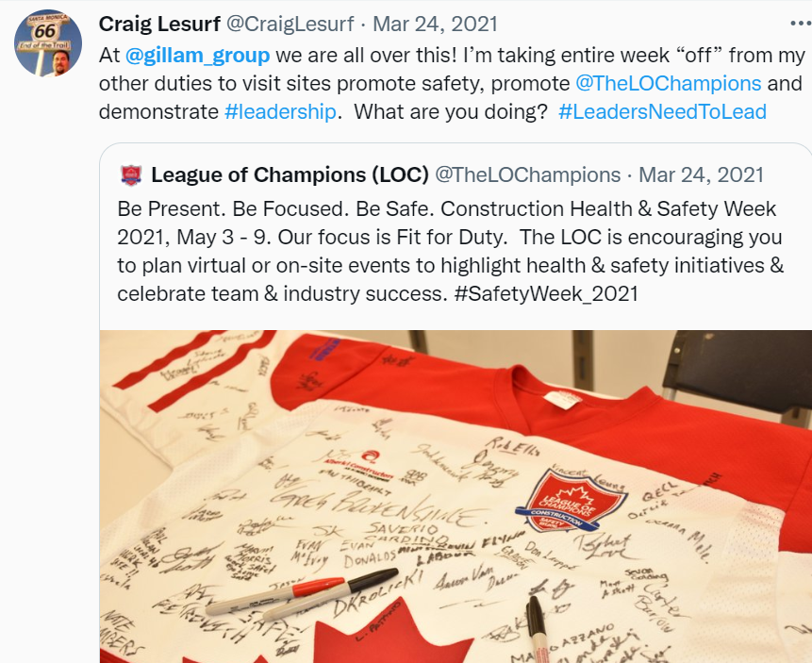Open the quoted tweet body text
Viewport: 812px width, 663px height.
pos(451,251)
